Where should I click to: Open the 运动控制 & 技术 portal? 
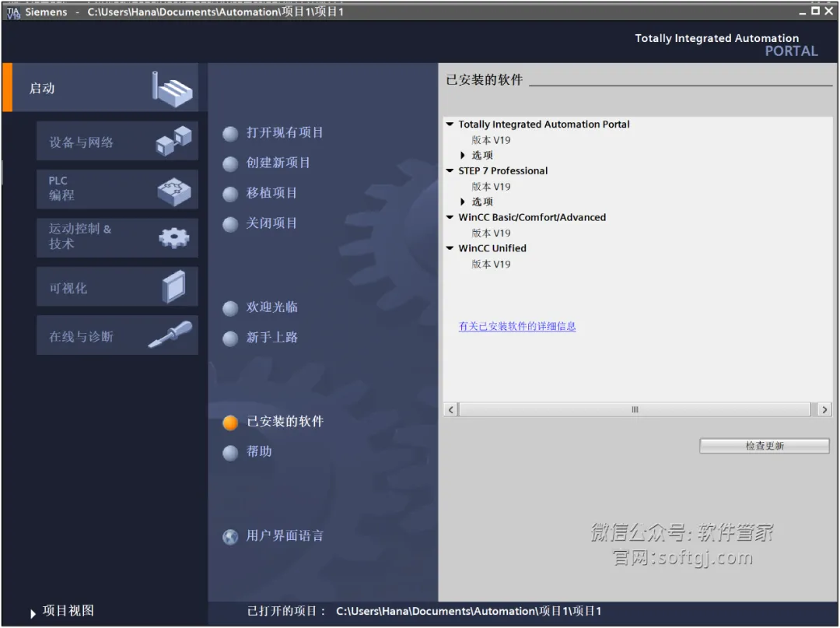[117, 238]
